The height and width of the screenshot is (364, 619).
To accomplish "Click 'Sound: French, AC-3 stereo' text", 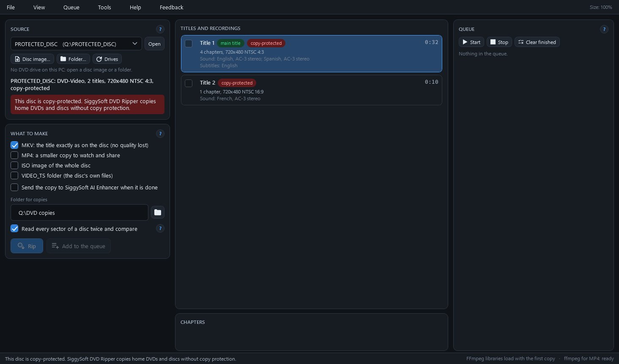I will pos(230,99).
